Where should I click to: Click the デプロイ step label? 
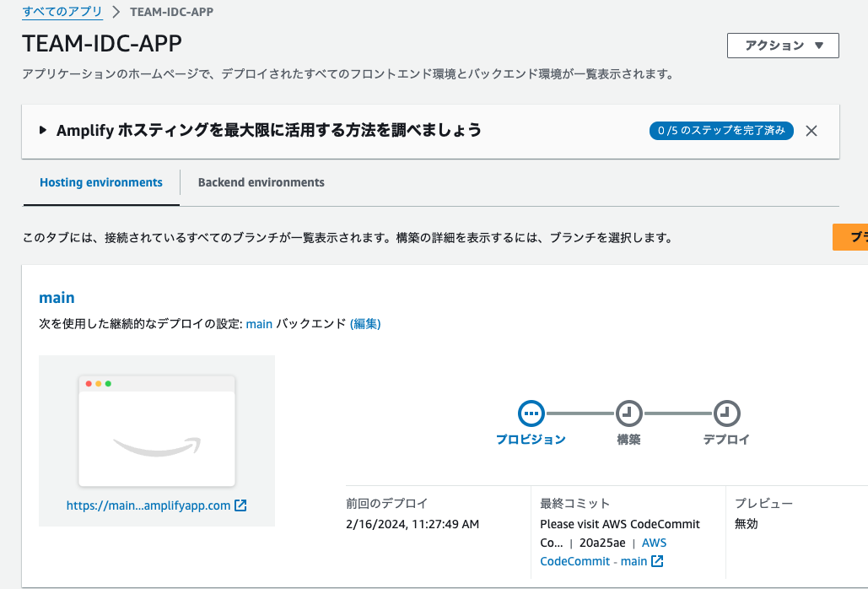pos(726,440)
